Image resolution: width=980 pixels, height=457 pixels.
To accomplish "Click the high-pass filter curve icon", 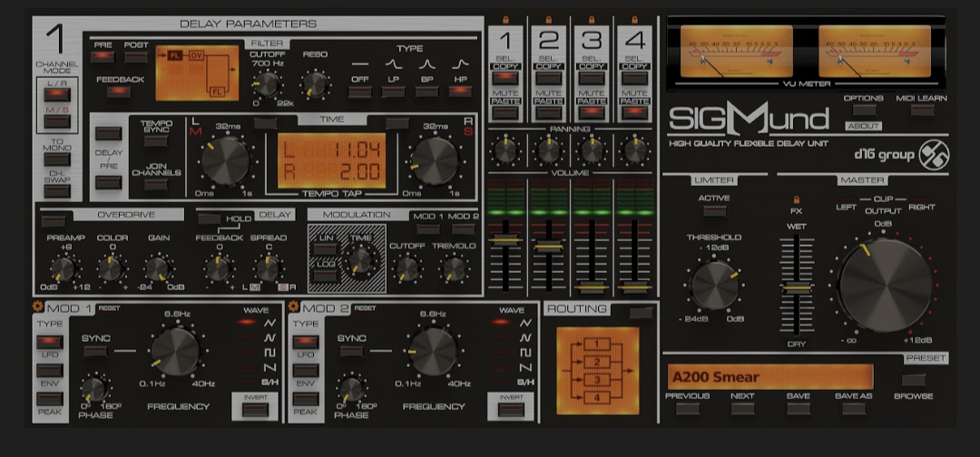I will 461,63.
